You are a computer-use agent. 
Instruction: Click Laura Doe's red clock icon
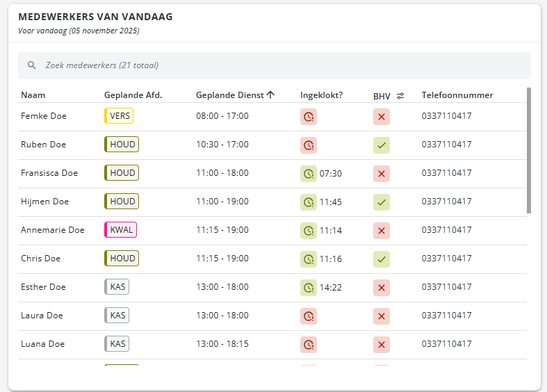coord(309,316)
